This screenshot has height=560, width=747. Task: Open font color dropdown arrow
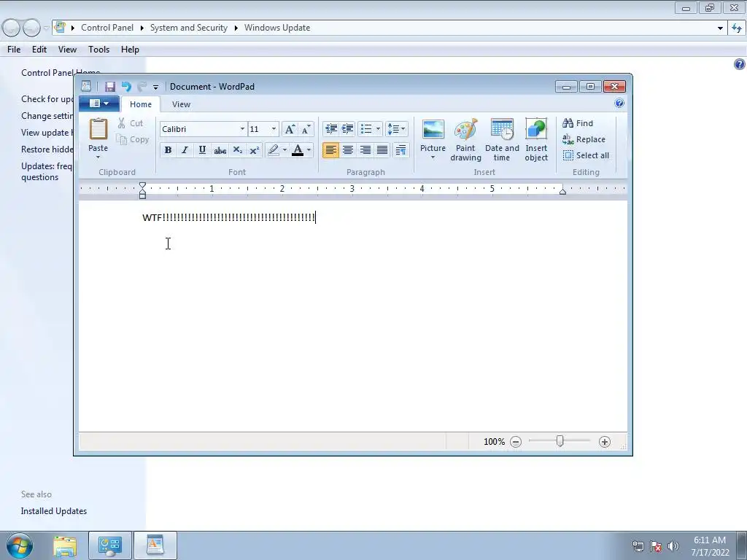tap(309, 150)
